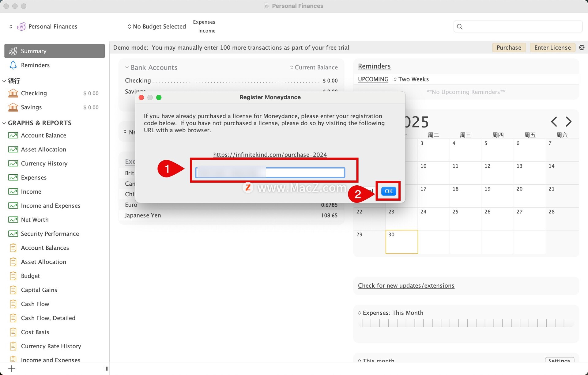Click the sidebar resize handle icon
This screenshot has width=588, height=375.
106,369
